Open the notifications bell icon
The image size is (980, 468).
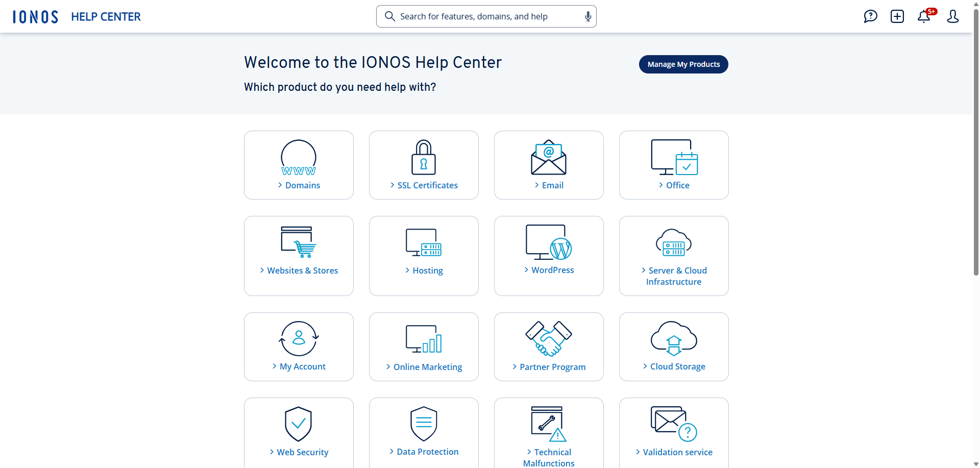click(924, 16)
